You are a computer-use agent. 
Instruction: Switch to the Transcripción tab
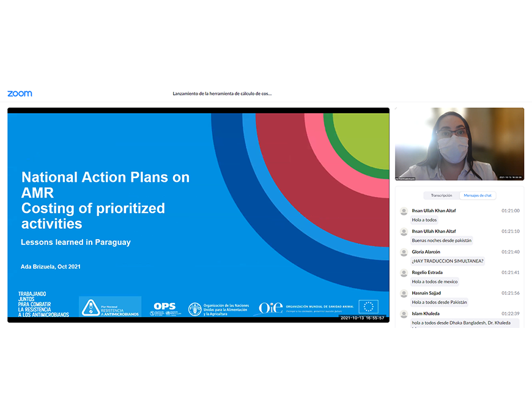(441, 195)
